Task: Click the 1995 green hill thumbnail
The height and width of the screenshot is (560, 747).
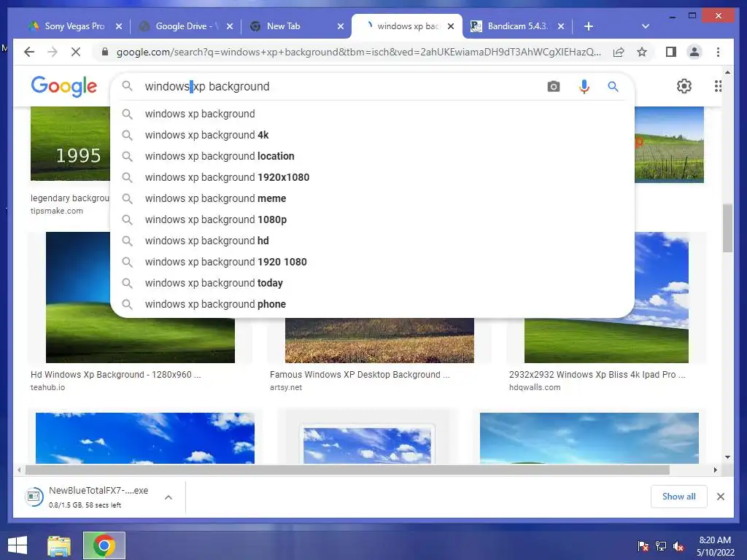Action: click(70, 144)
